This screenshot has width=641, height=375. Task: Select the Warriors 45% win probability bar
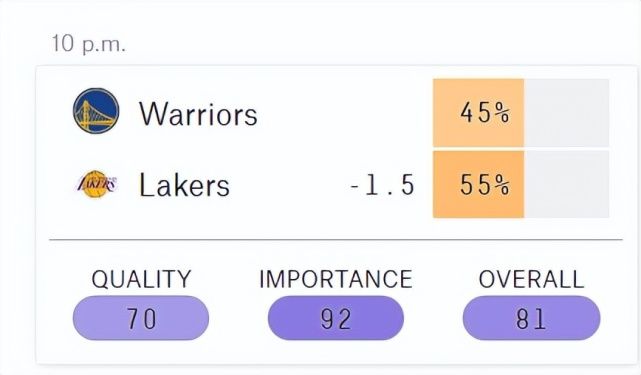coord(521,113)
